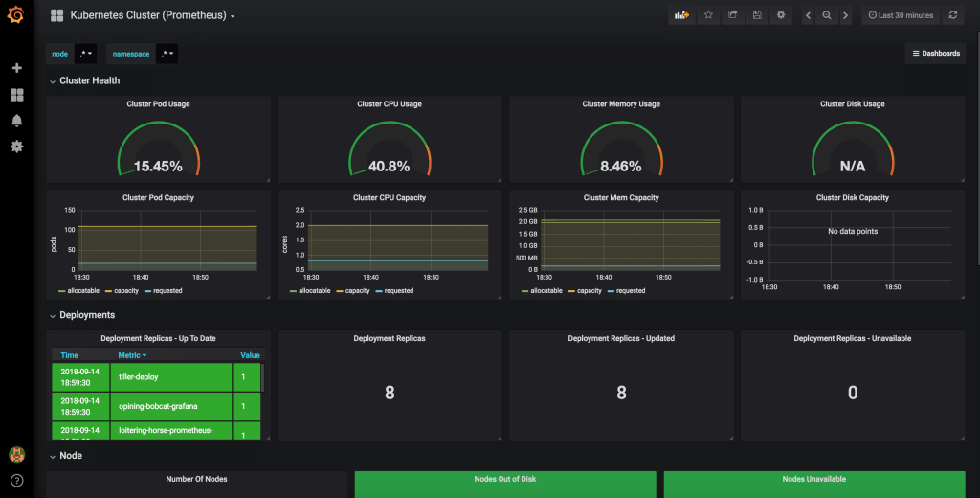Open the Configuration gear in sidebar
Screen dimensions: 980x498
(x=17, y=147)
